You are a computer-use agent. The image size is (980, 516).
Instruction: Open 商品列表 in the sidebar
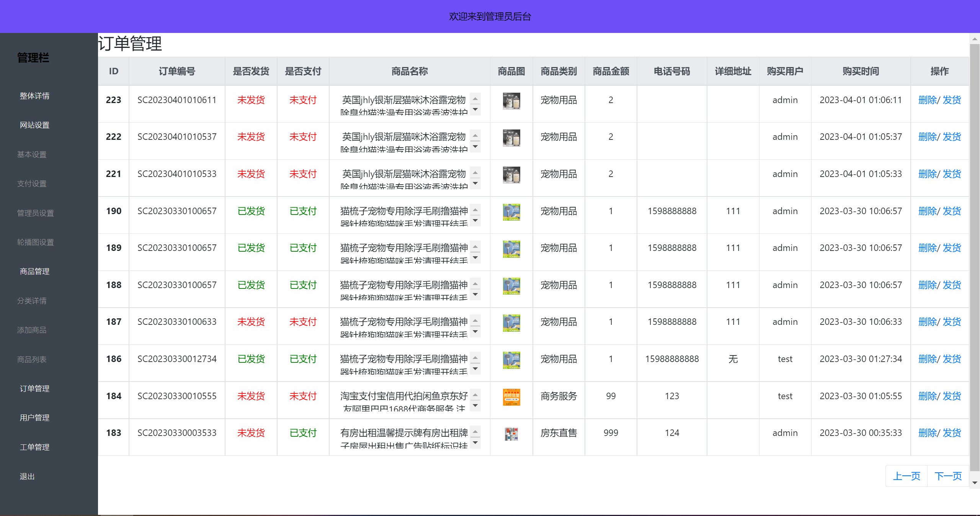(x=32, y=359)
